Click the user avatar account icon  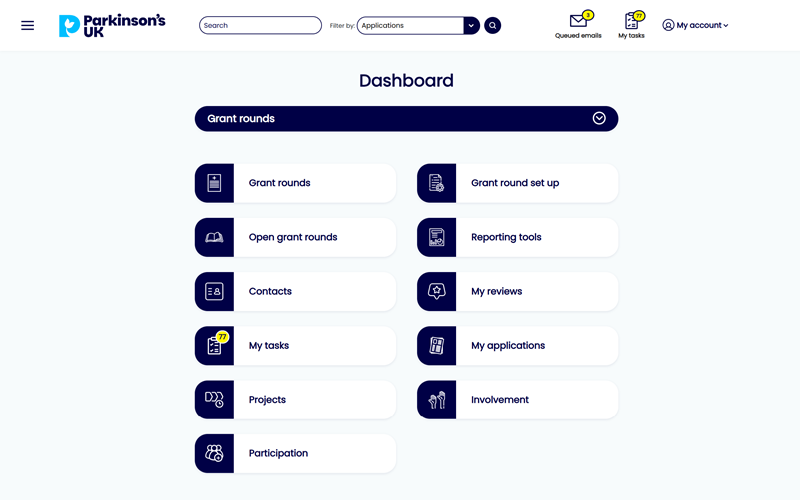(x=668, y=25)
